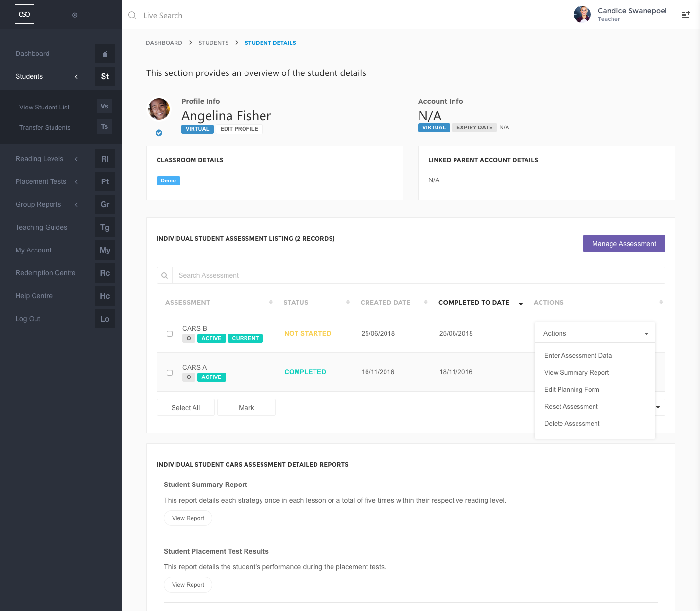The width and height of the screenshot is (700, 611).
Task: Click the Manage Assessment button
Action: click(x=624, y=244)
